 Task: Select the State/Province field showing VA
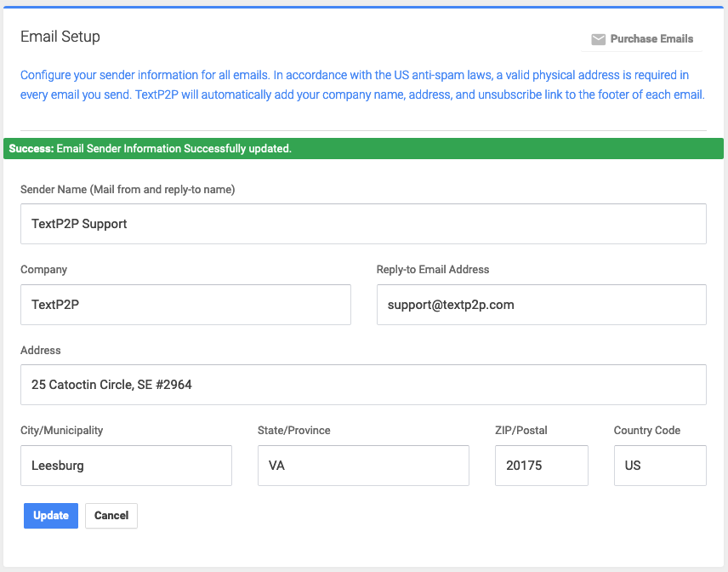click(x=363, y=465)
